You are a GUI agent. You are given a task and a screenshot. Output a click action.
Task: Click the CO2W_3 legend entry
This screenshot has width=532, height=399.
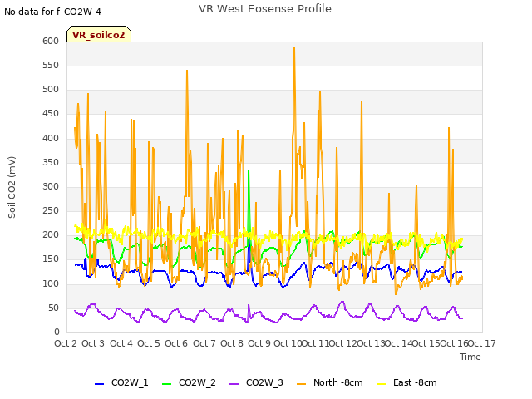pyautogui.click(x=257, y=382)
